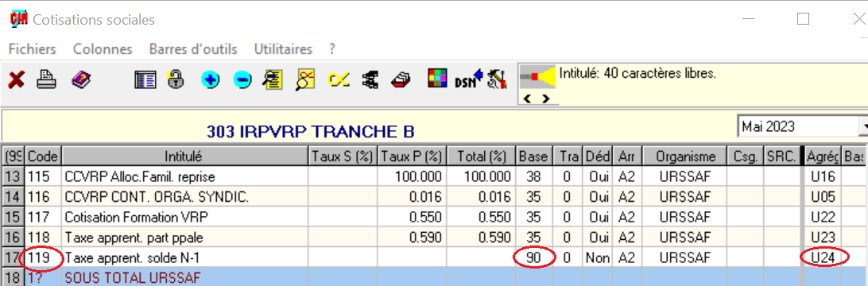Add a line with the blue plus icon

211,80
